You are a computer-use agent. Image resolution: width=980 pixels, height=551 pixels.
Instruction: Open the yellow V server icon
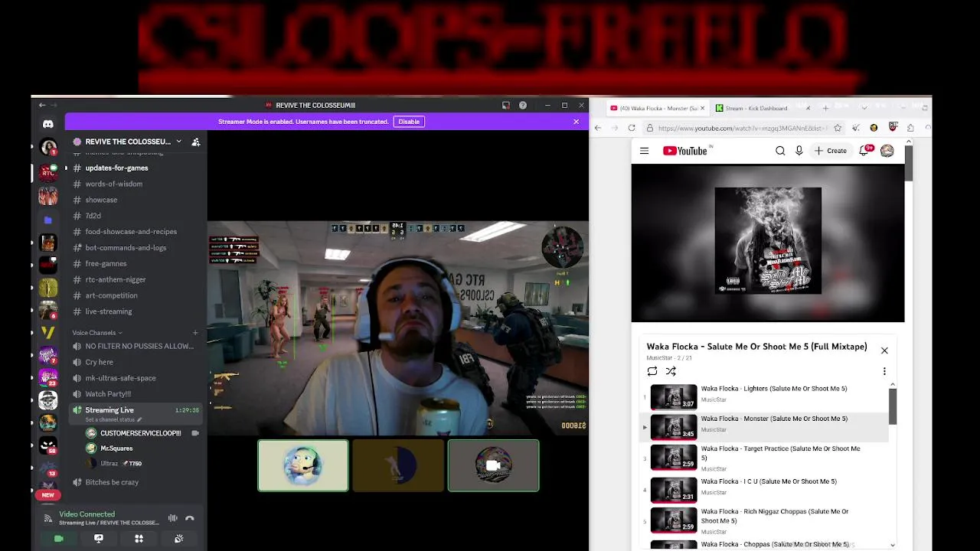pos(47,332)
